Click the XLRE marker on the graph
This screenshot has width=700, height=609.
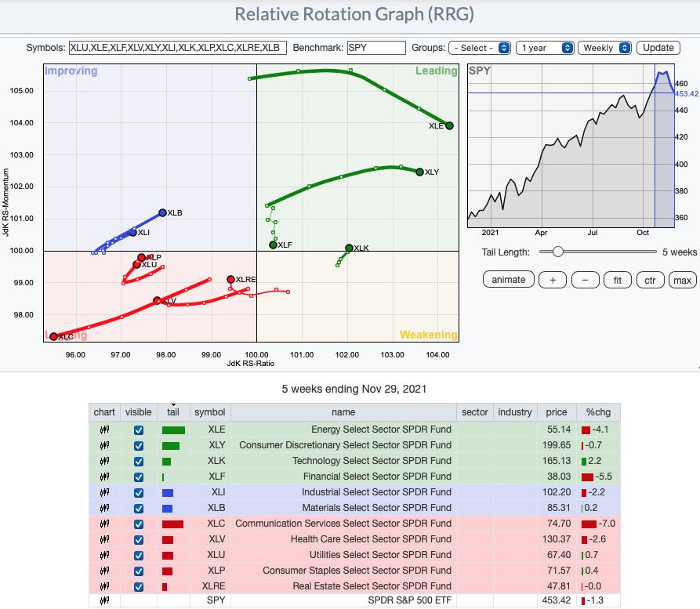(x=230, y=280)
